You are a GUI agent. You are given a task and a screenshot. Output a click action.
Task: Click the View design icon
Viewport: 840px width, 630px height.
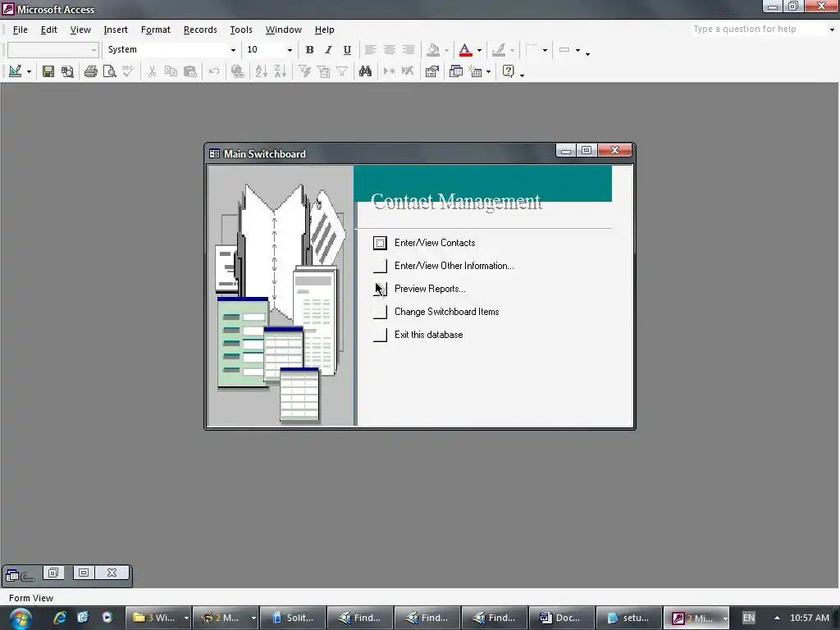click(15, 71)
